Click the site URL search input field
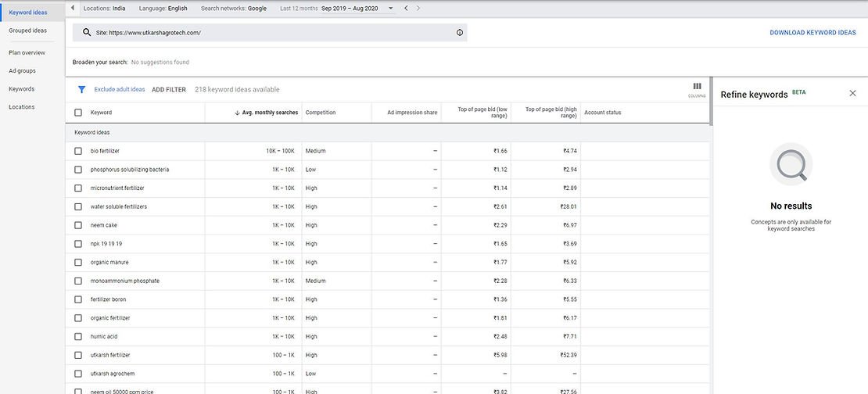The image size is (868, 394). coord(266,33)
